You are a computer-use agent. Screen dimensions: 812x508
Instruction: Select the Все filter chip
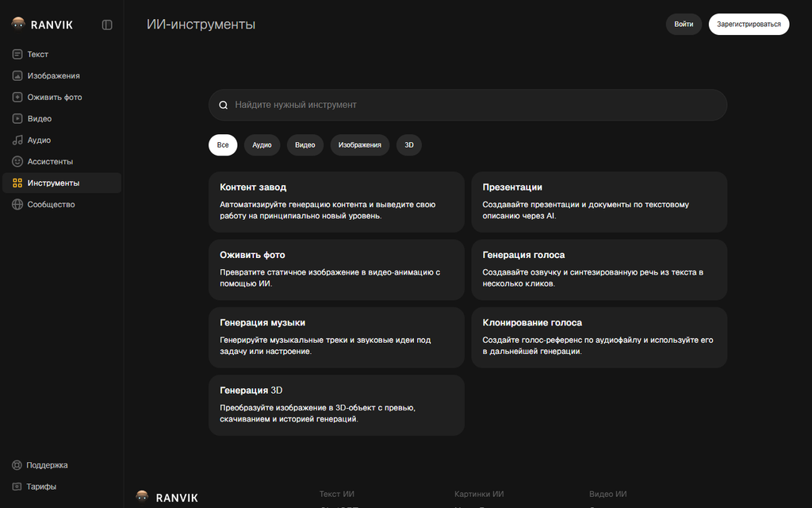[x=223, y=145]
